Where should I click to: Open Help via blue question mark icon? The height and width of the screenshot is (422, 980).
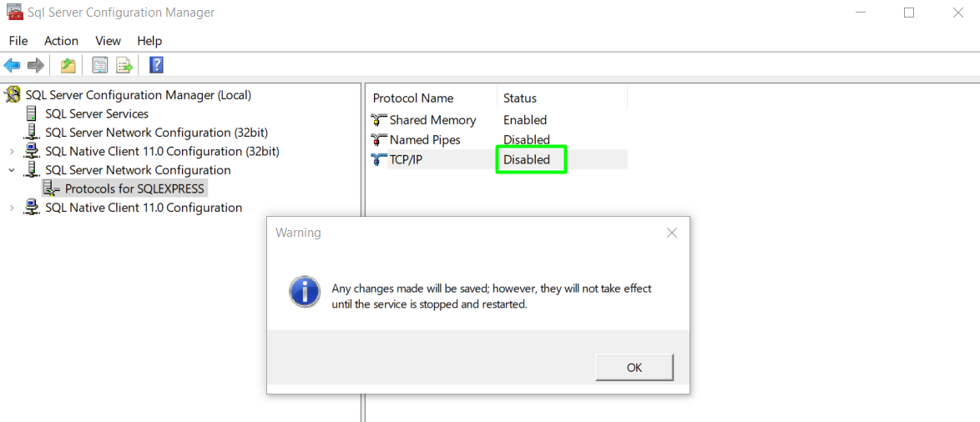[x=156, y=64]
